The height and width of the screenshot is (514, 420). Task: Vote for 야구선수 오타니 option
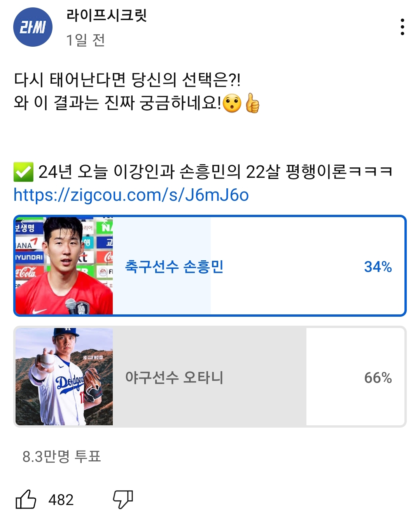coord(174,377)
